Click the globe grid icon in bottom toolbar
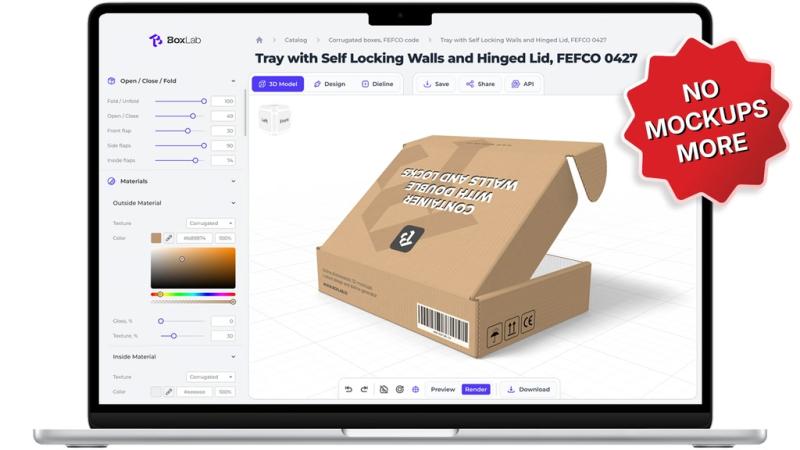 [x=415, y=389]
